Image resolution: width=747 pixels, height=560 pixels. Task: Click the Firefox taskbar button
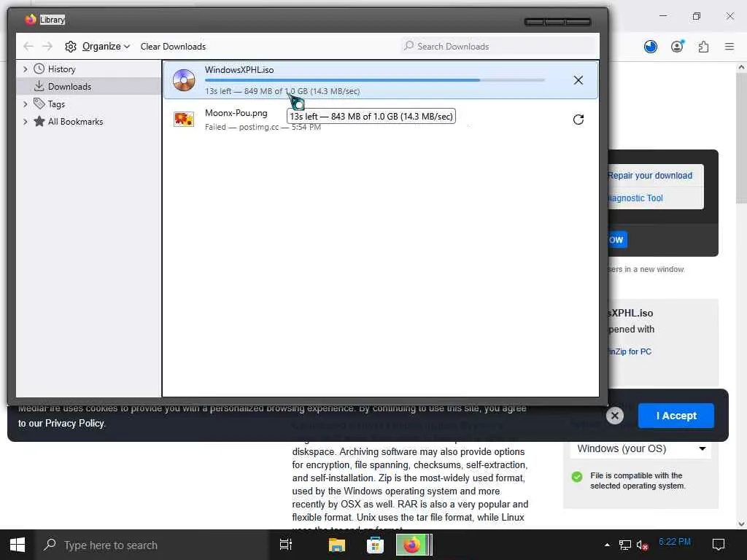[x=414, y=545]
